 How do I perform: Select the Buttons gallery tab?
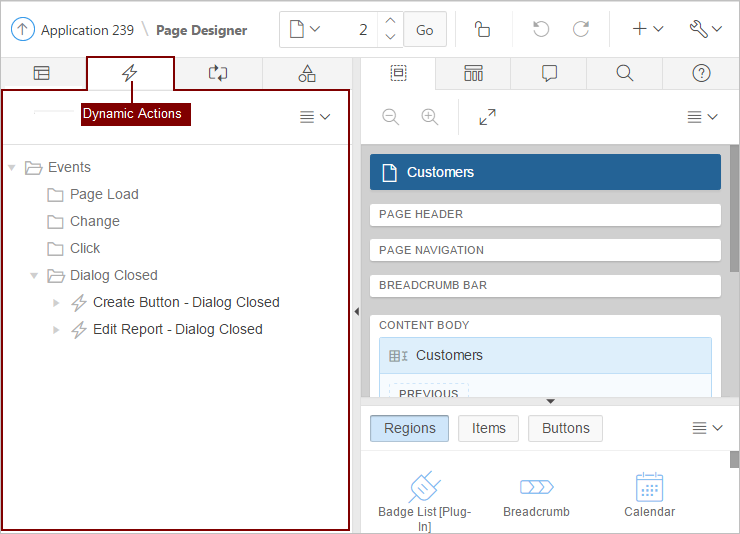pyautogui.click(x=565, y=428)
